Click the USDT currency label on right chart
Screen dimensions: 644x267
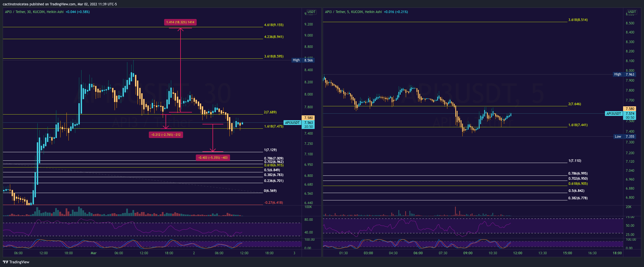632,12
